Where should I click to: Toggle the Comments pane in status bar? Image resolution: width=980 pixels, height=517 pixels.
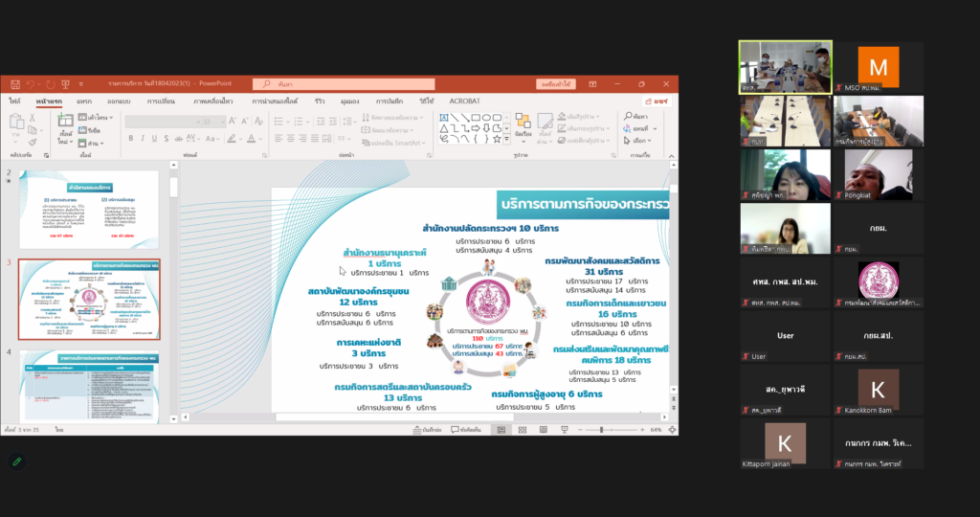[x=466, y=430]
